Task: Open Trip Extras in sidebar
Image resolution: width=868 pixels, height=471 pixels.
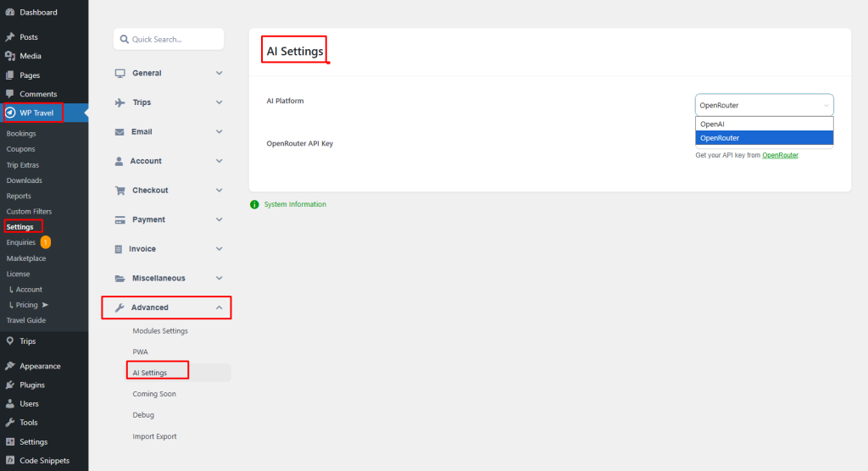Action: tap(23, 165)
